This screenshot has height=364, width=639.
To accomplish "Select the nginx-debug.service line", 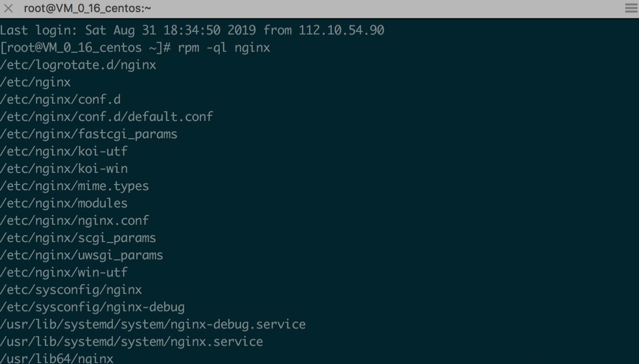I will tap(153, 324).
